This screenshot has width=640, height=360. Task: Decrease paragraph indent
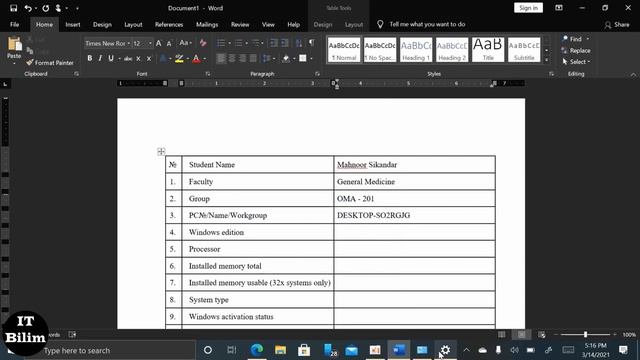click(x=274, y=43)
